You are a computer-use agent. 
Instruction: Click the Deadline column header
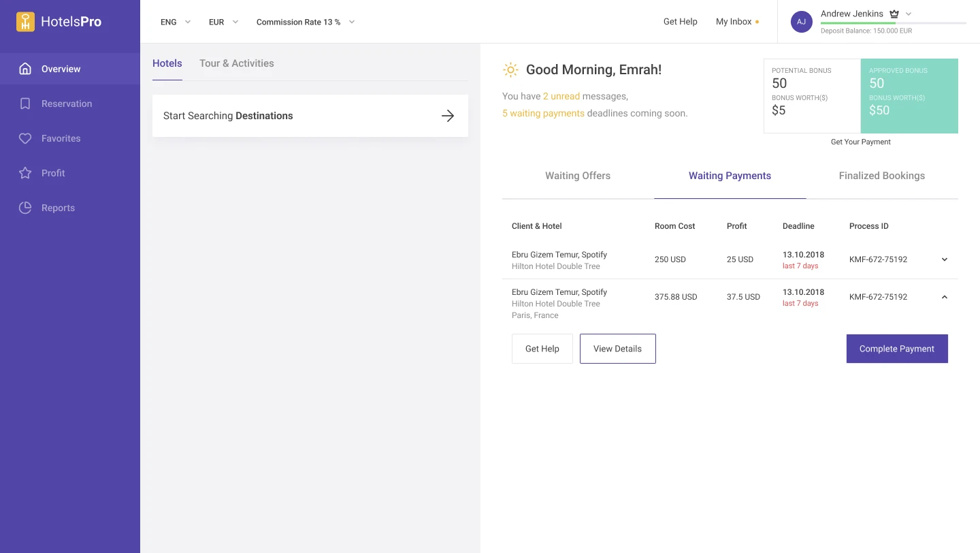tap(798, 226)
